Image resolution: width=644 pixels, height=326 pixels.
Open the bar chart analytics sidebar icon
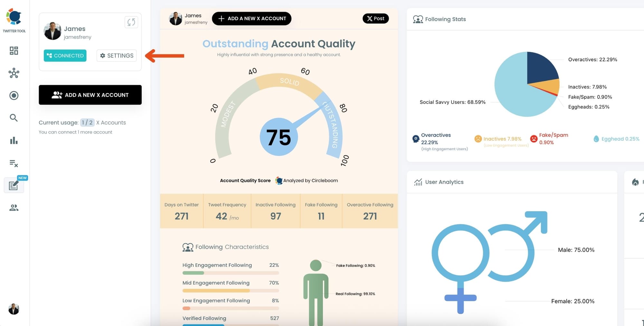(x=14, y=140)
